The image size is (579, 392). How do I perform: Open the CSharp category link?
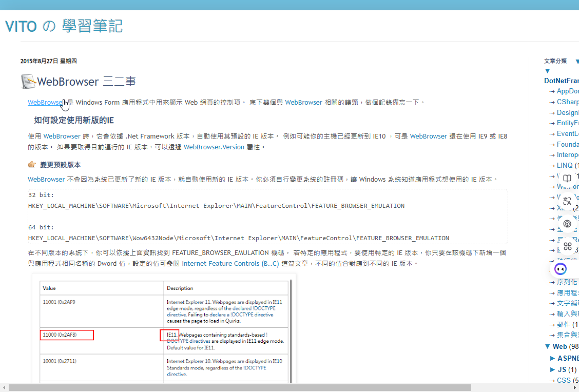(x=568, y=102)
